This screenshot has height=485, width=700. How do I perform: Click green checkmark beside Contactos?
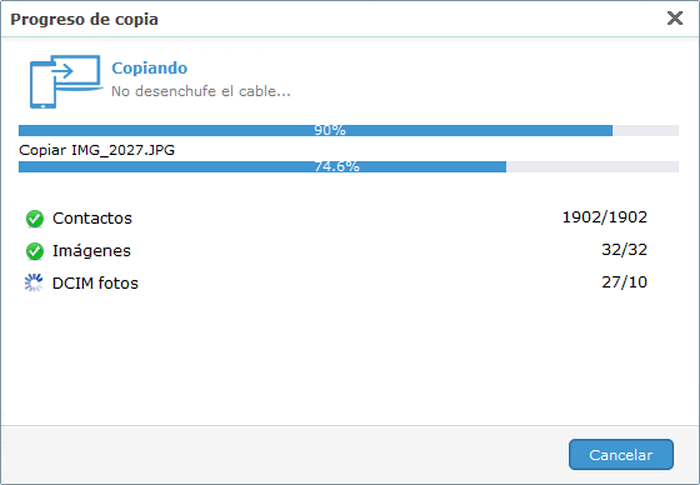35,218
